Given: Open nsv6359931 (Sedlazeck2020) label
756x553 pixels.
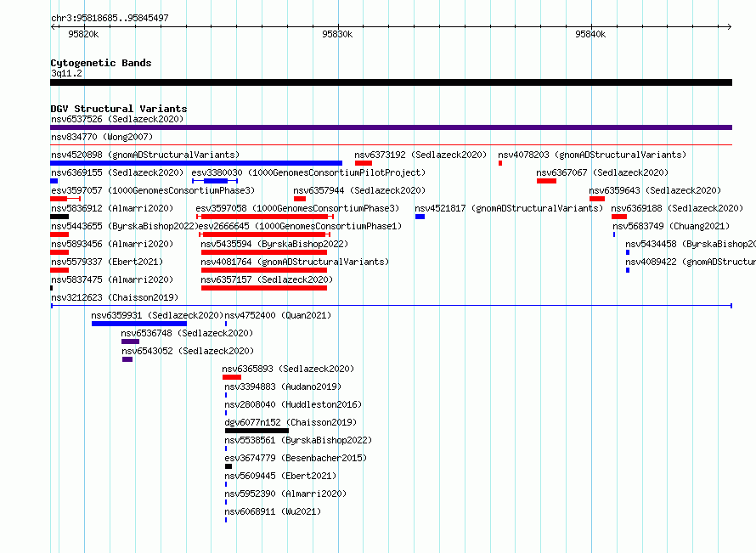Looking at the screenshot, I should click(x=157, y=315).
